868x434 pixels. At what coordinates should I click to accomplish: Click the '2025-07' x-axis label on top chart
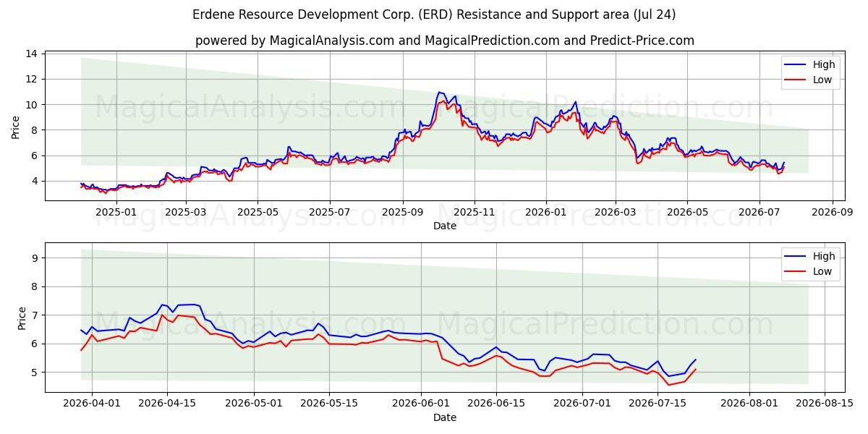click(x=330, y=213)
